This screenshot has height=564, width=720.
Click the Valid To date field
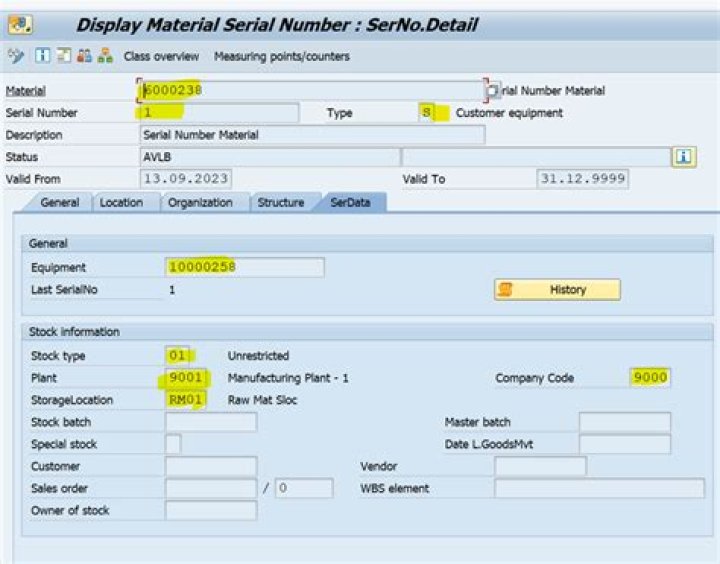tap(582, 179)
